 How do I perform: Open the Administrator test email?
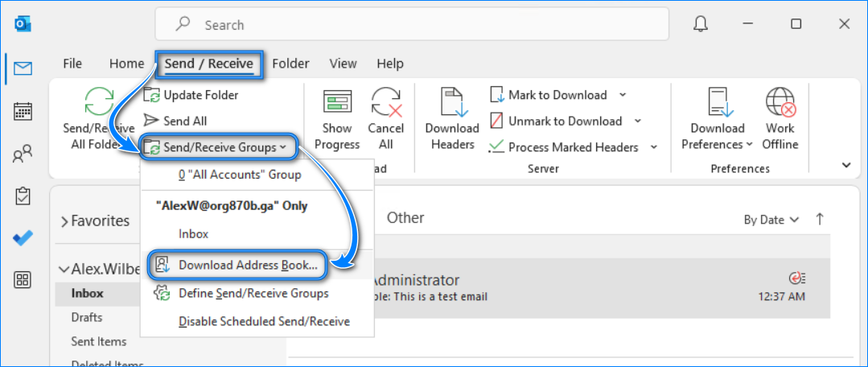tap(603, 288)
